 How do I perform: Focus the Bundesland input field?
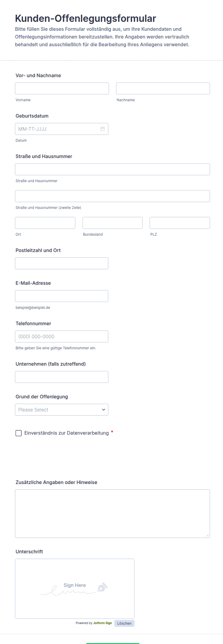[x=112, y=223]
